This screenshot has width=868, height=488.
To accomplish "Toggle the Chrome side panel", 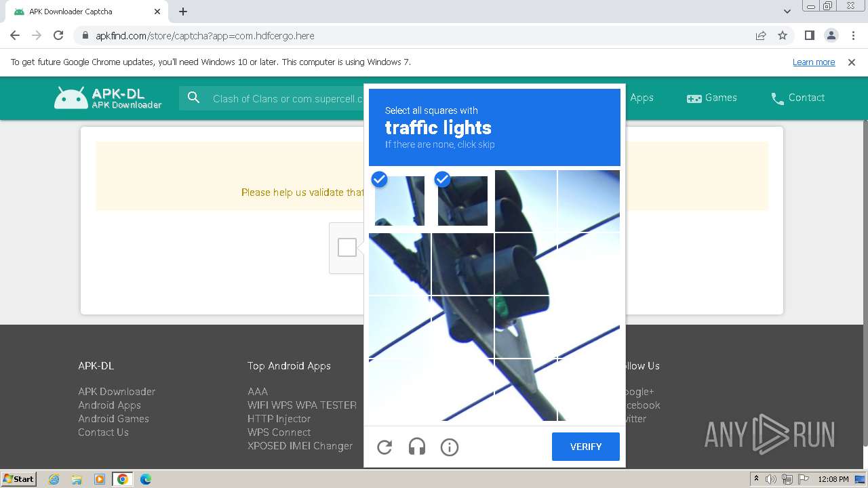I will [809, 35].
